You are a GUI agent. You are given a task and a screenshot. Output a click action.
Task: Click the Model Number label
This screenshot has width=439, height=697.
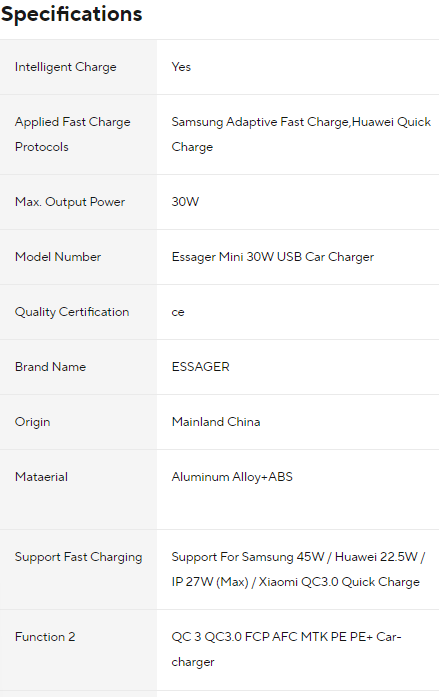click(58, 257)
